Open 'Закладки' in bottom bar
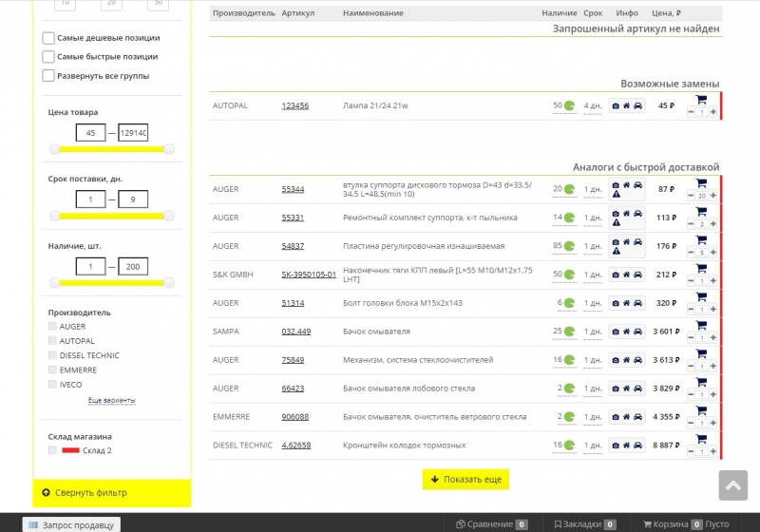The height and width of the screenshot is (532, 760). (x=585, y=524)
